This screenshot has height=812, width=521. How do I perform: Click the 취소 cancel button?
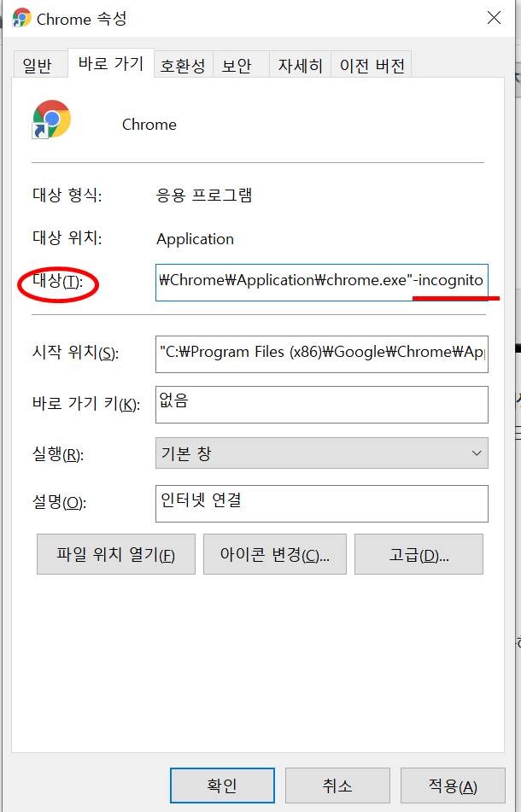[337, 786]
